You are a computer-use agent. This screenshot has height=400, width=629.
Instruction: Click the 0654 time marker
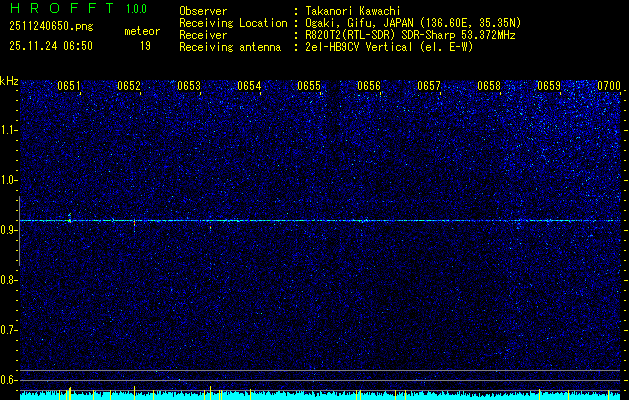click(249, 86)
